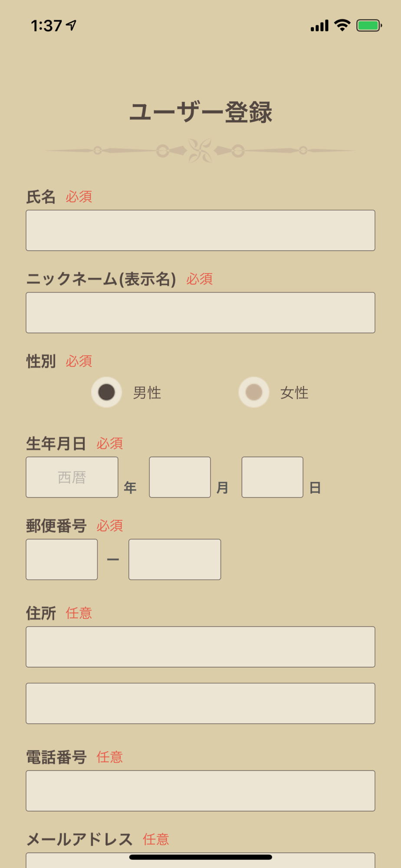
Task: Tap the Wi-Fi status icon
Action: pyautogui.click(x=342, y=26)
